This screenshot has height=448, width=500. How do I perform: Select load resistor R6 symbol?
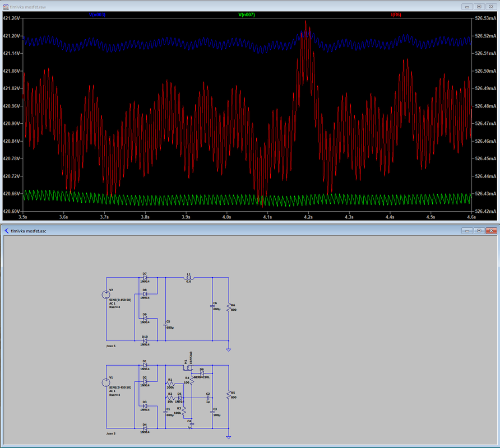(x=229, y=307)
